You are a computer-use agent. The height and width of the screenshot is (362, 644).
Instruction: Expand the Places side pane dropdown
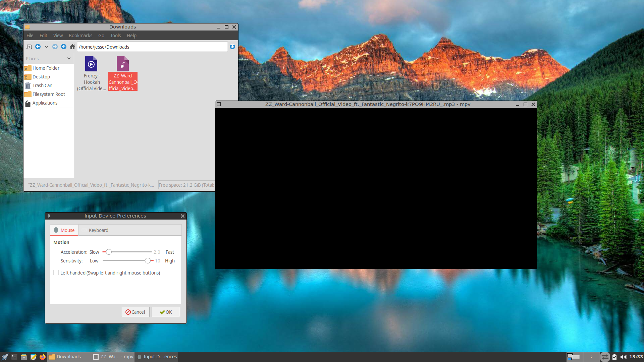coord(69,59)
